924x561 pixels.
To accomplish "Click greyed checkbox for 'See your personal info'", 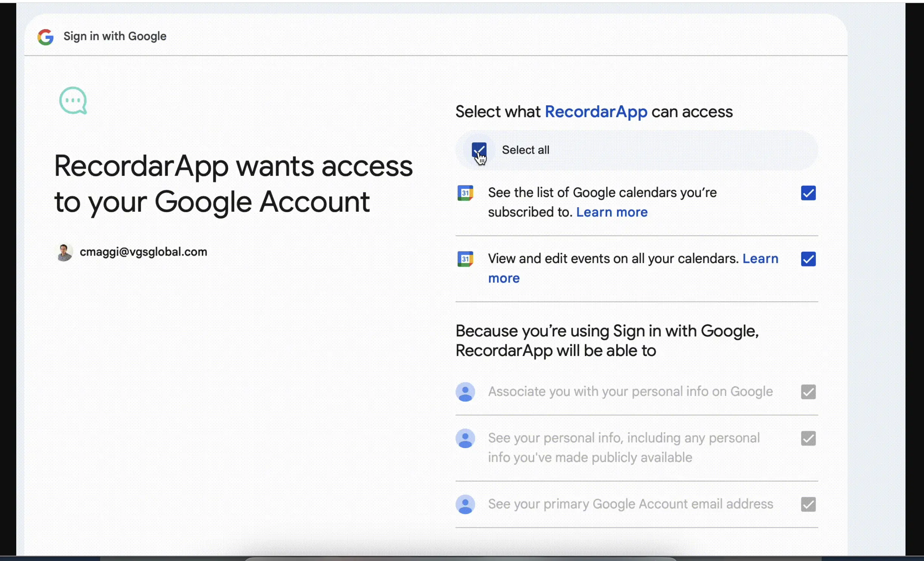I will [808, 438].
